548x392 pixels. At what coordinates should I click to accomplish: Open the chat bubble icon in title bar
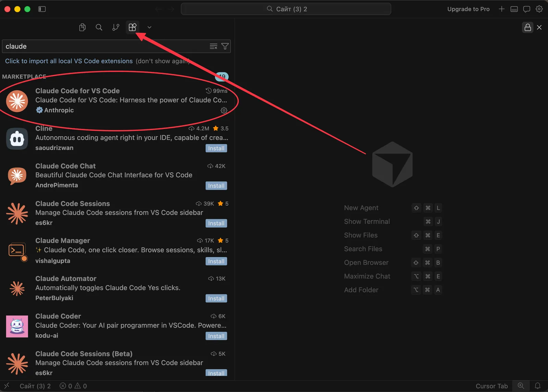(527, 9)
